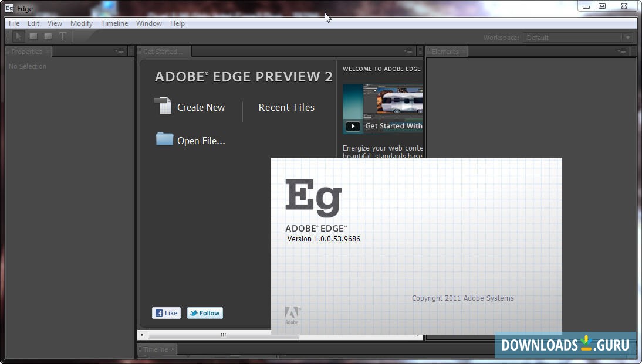Screen dimensions: 642x364
Task: Select the Rounded Rectangle tool
Action: [48, 36]
